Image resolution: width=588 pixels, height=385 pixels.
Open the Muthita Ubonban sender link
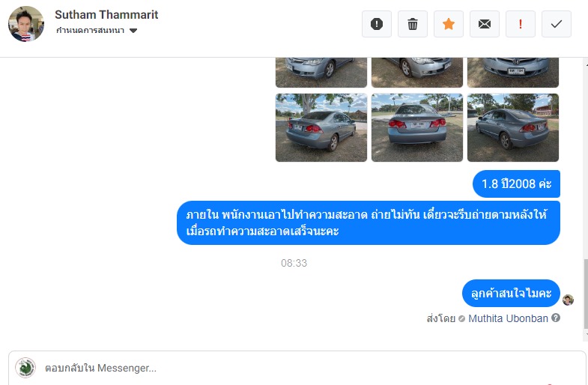(508, 318)
